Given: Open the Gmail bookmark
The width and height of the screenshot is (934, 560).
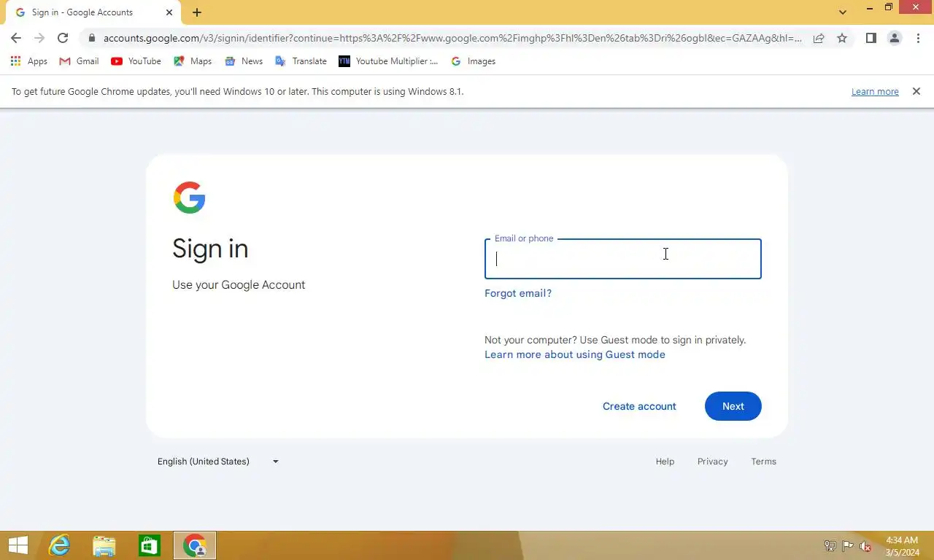Looking at the screenshot, I should pyautogui.click(x=79, y=61).
